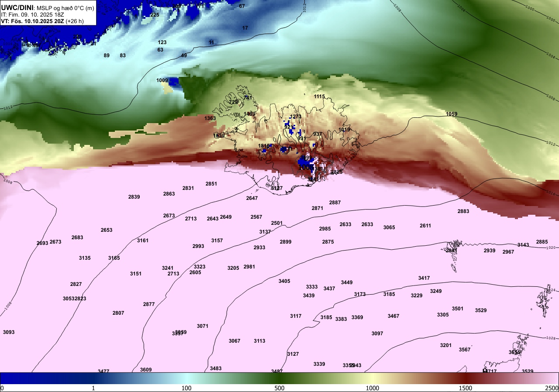
Task: Click the map value '3161'
Action: click(143, 241)
